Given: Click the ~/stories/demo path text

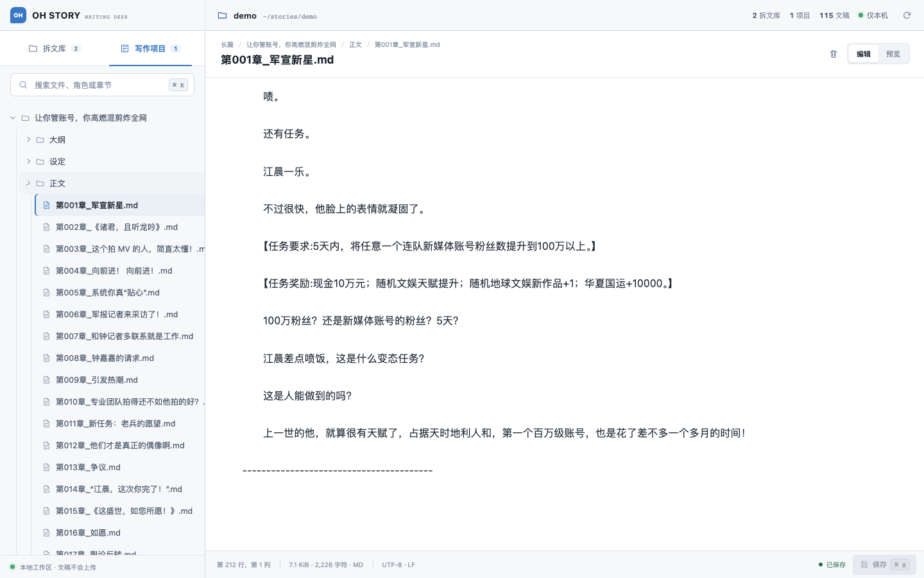Looking at the screenshot, I should [x=289, y=17].
